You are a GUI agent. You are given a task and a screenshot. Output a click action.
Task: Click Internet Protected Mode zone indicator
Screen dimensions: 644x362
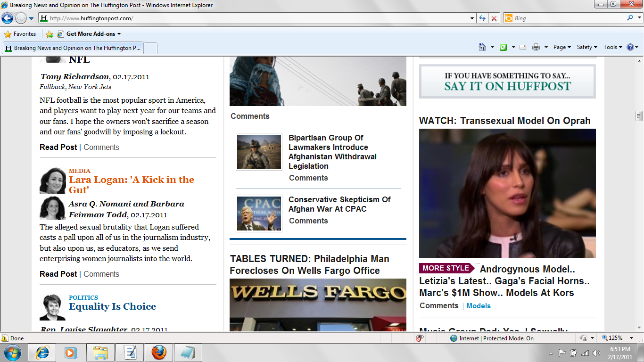[492, 338]
